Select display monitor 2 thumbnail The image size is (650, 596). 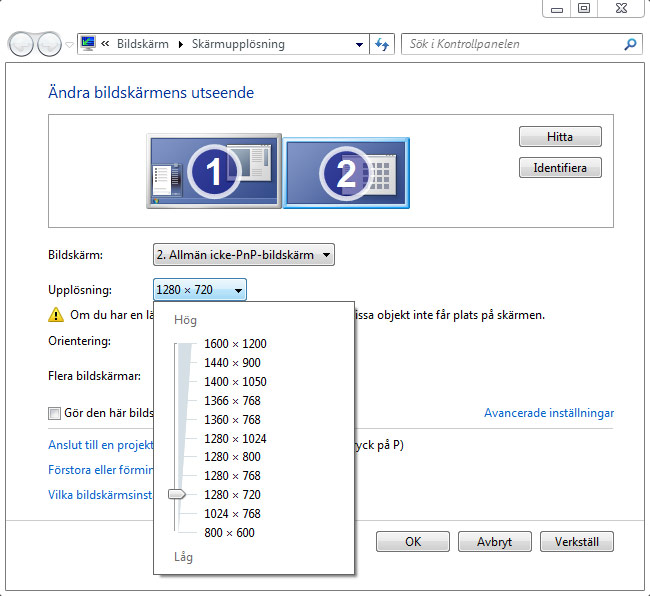tap(346, 173)
